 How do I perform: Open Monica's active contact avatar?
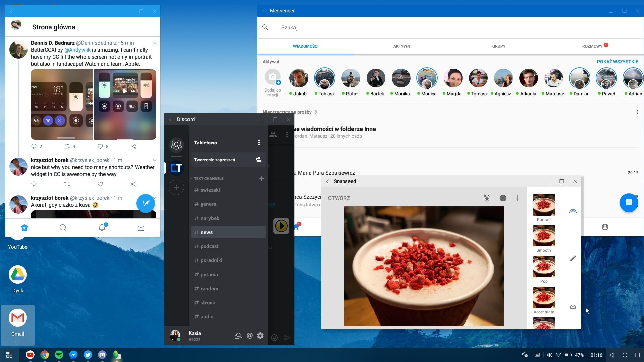[x=427, y=78]
